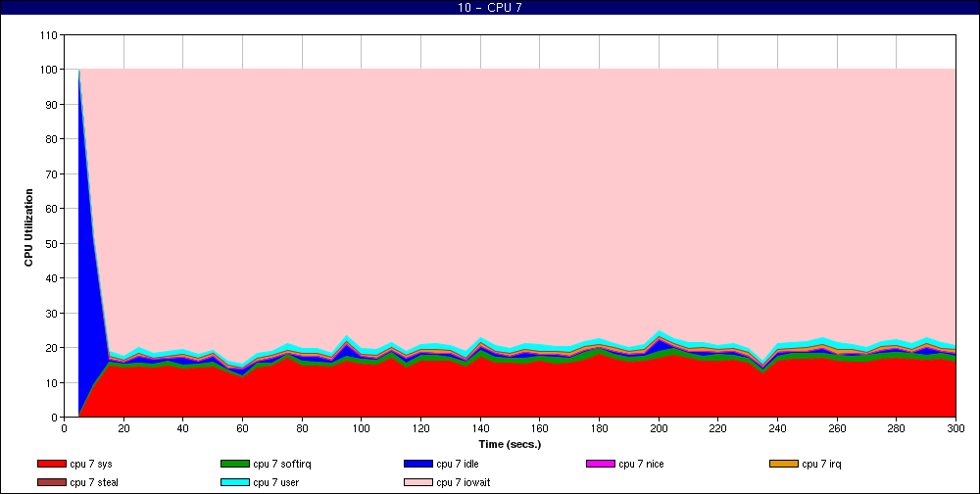Select the 'cpu 7 softirq' legend label
The image size is (980, 494).
[x=282, y=464]
